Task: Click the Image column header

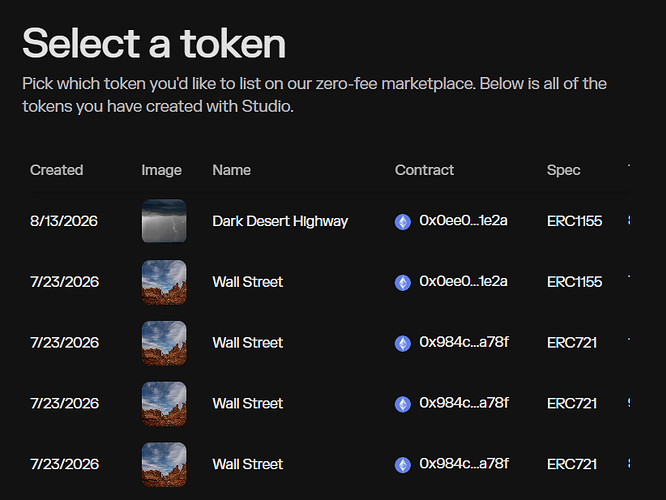Action: pos(161,170)
